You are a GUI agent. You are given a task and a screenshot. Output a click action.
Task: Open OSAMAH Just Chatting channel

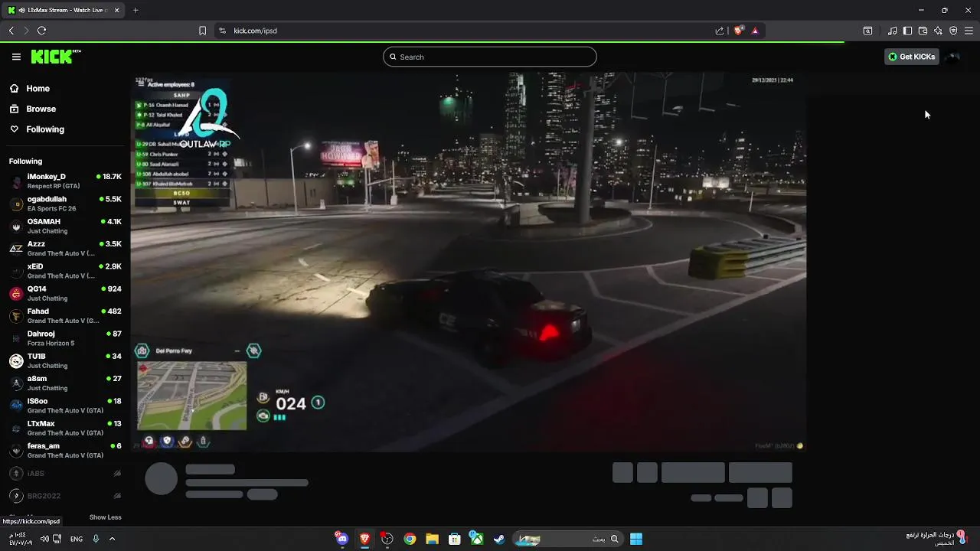click(65, 226)
